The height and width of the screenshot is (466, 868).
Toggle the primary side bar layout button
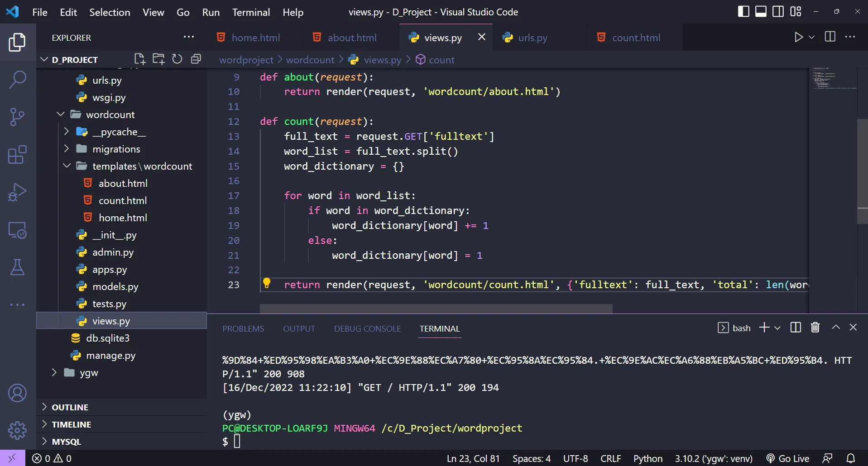[743, 12]
